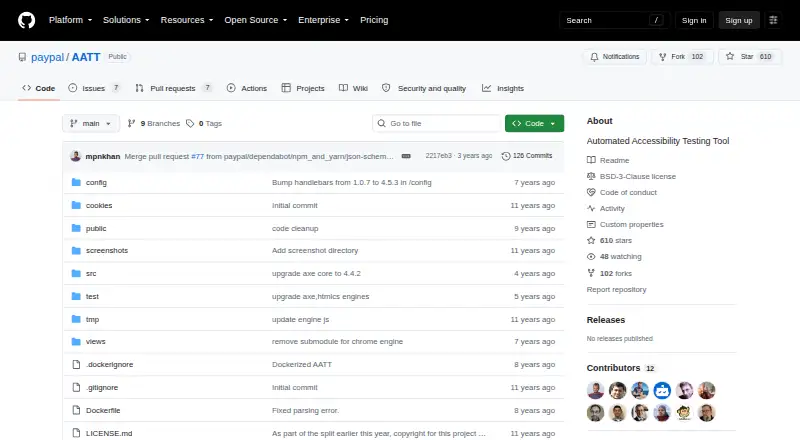Click the views folder icon

(x=76, y=341)
